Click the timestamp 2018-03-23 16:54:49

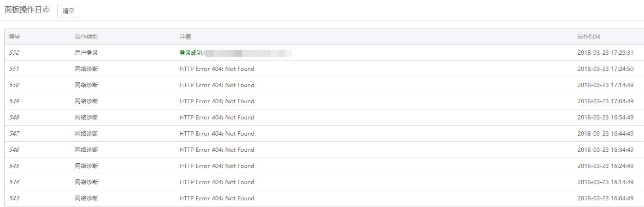[605, 118]
